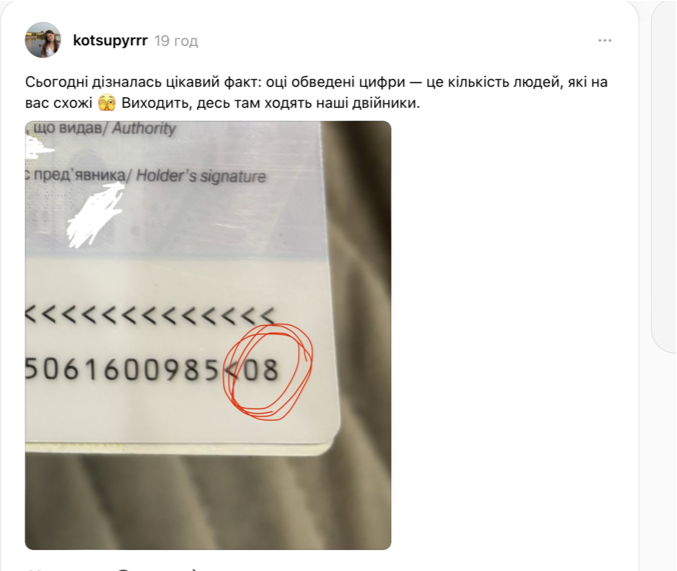Click the white scribble over the signature

click(x=95, y=214)
